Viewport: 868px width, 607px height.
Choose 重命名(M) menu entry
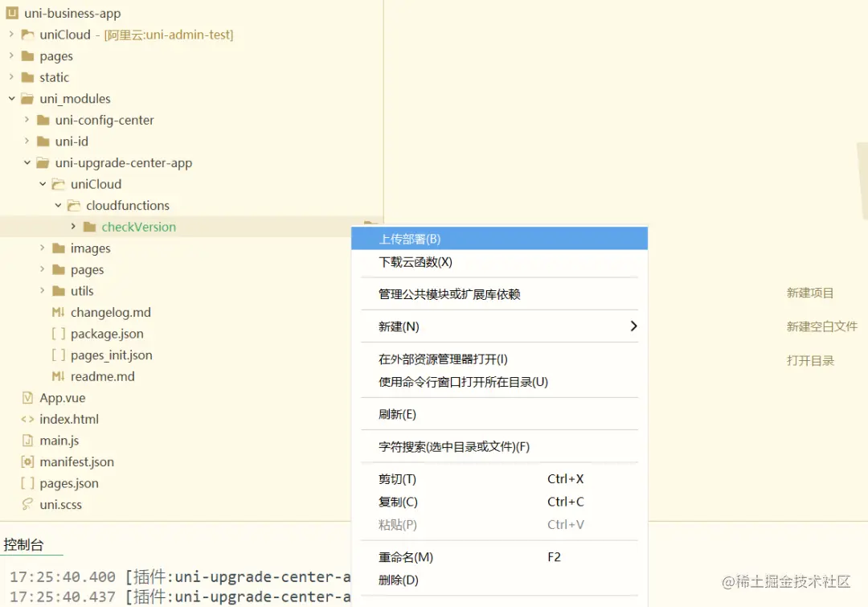[x=499, y=557]
